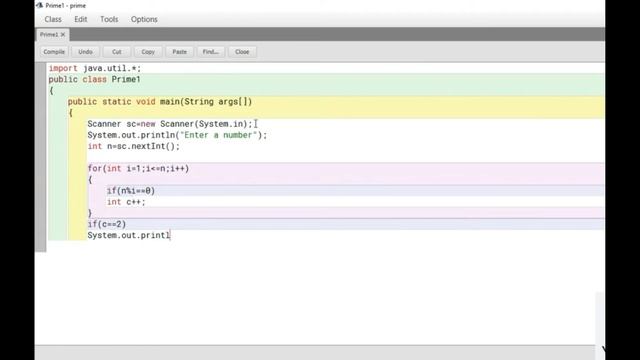Viewport: 640px width, 360px height.
Task: Click the 'for(int i=1;i<=n;i++)' line
Action: 138,169
